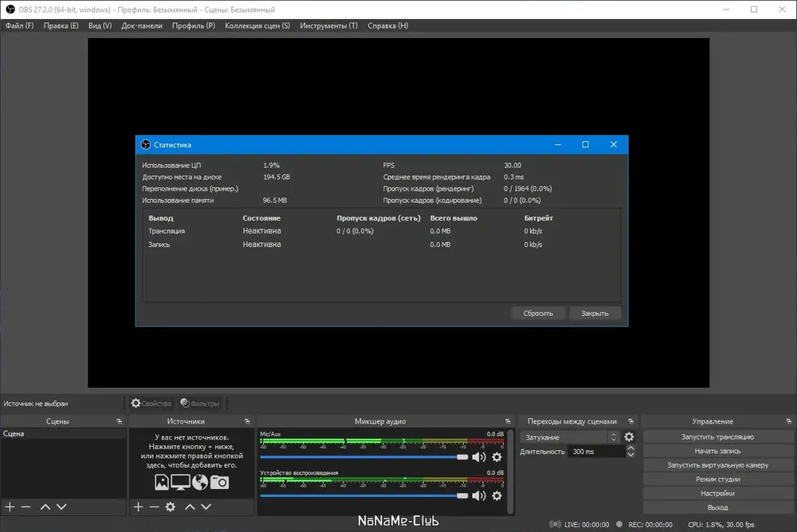
Task: Move scene down with arrow icon
Action: coord(61,507)
